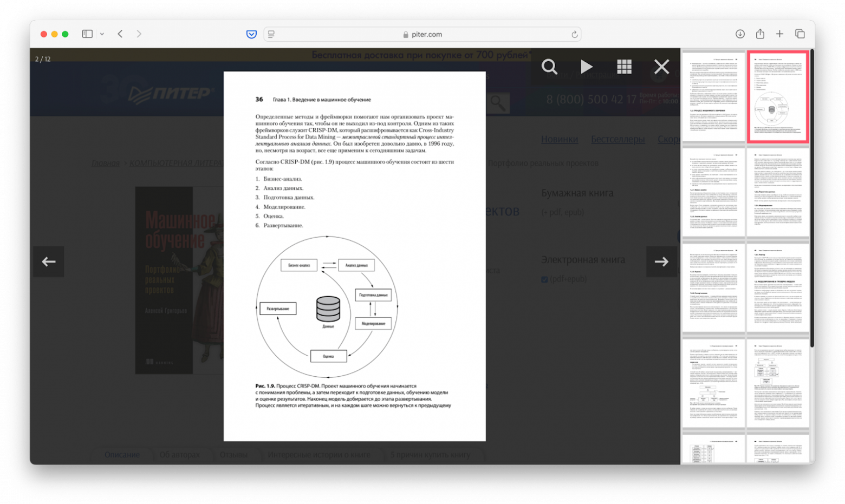Image resolution: width=845 pixels, height=504 pixels.
Task: Open a new tab with the plus icon
Action: (x=779, y=34)
